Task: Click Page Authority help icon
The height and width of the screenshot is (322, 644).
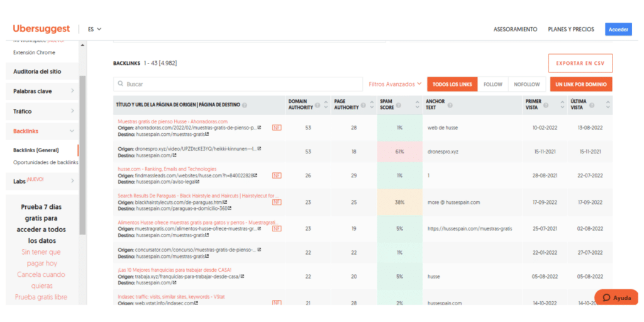Action: [x=363, y=107]
